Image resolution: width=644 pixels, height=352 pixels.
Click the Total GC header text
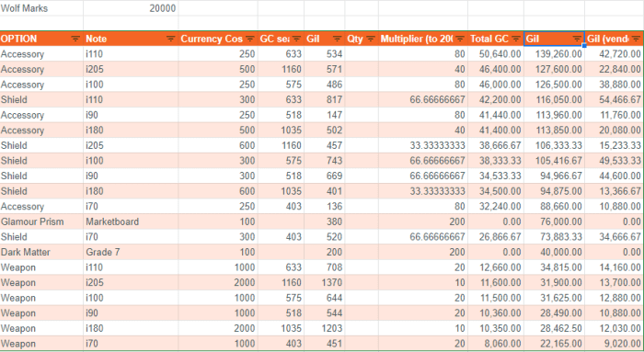(489, 39)
